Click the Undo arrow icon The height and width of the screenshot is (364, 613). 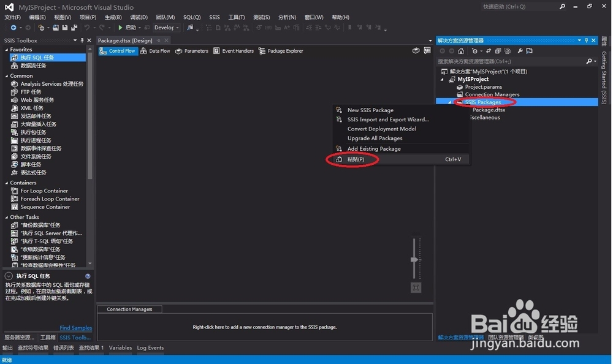pyautogui.click(x=87, y=28)
